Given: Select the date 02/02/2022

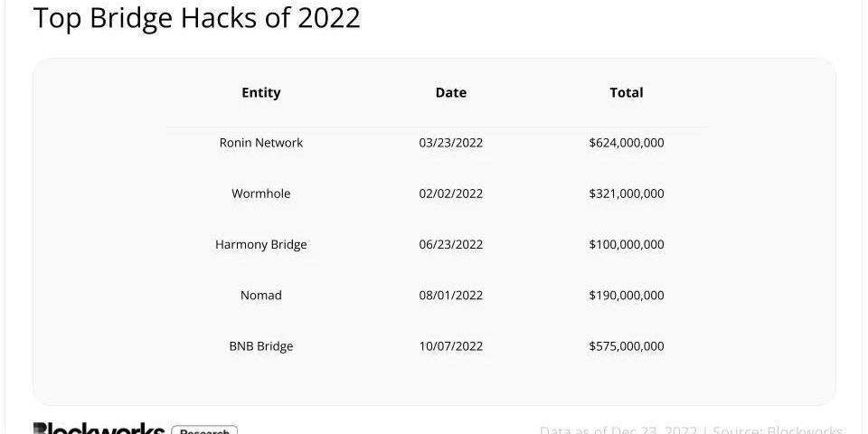Looking at the screenshot, I should [x=450, y=193].
